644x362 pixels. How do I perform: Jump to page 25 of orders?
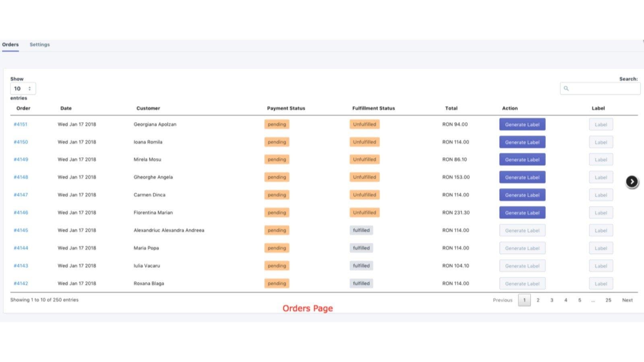[x=608, y=300]
